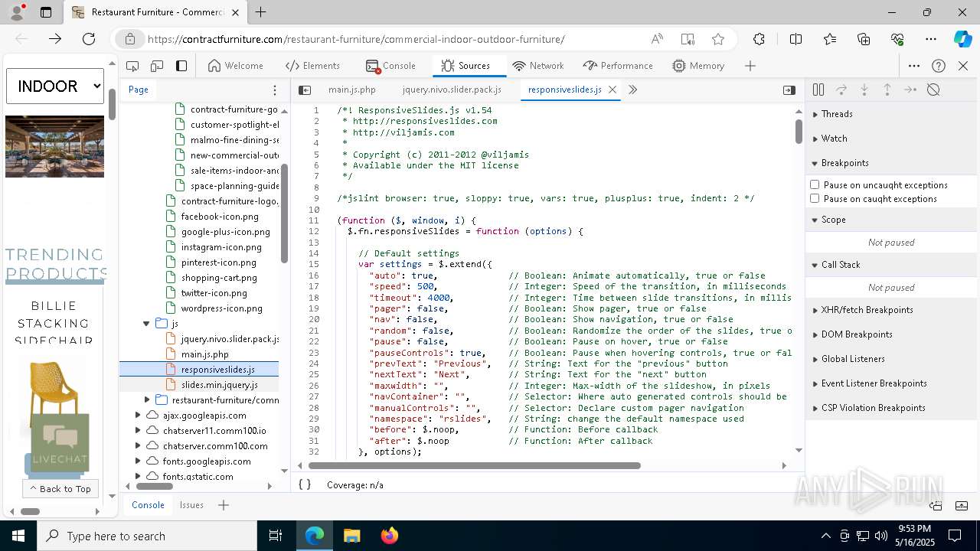
Task: Switch to main.js.php editor tab
Action: tap(352, 90)
